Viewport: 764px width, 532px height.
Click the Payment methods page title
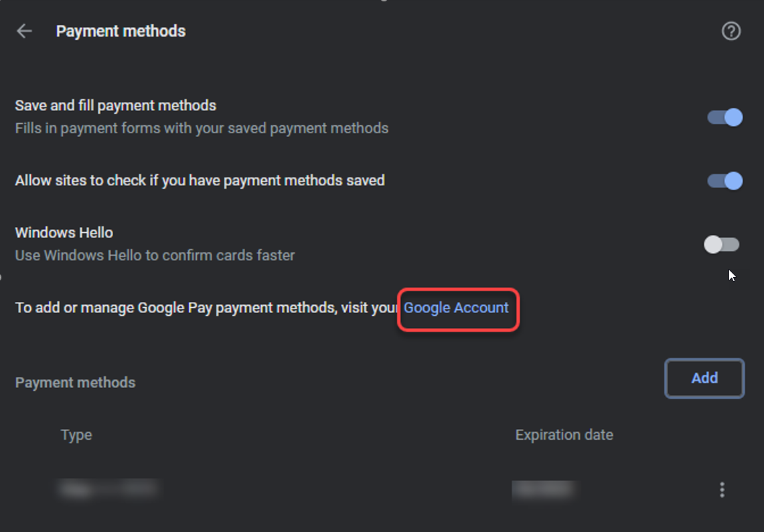(x=121, y=31)
